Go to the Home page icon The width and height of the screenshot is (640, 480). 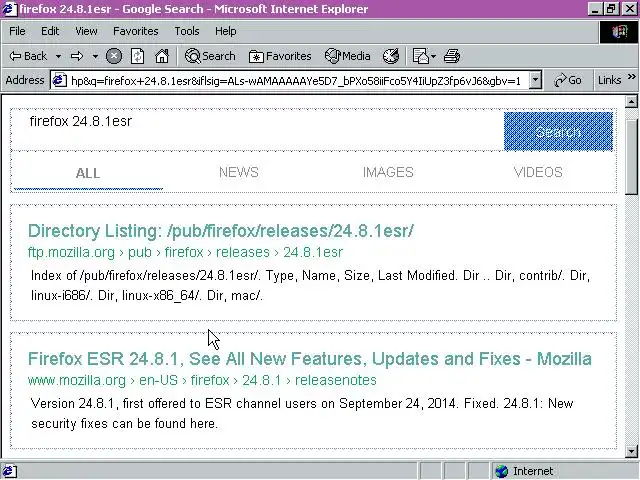click(162, 56)
